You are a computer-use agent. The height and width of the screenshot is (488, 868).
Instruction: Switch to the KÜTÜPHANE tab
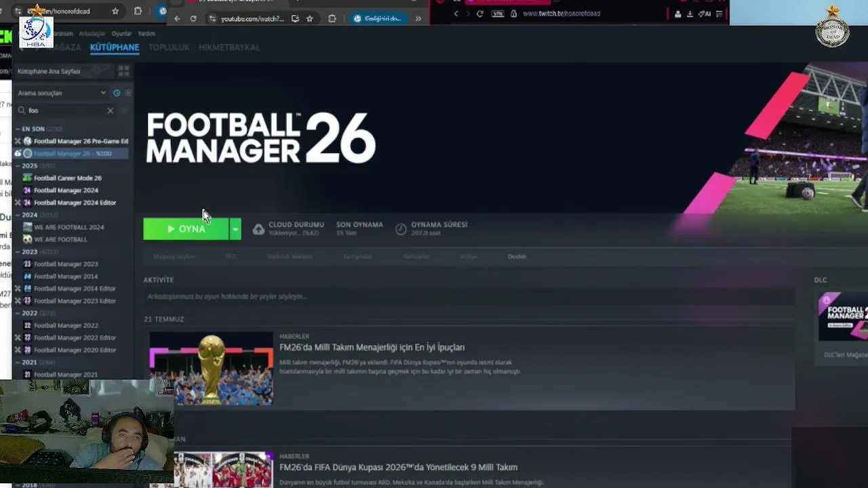(115, 47)
